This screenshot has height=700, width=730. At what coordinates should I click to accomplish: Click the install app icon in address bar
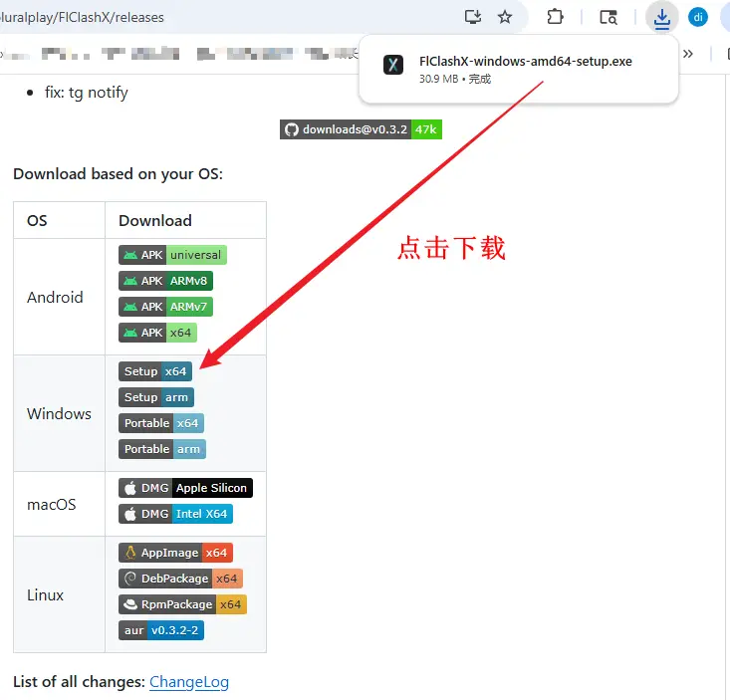[473, 17]
